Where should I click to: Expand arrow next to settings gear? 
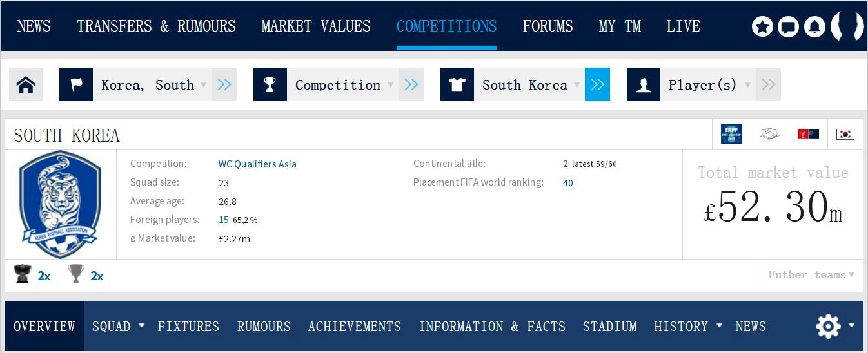pyautogui.click(x=852, y=325)
